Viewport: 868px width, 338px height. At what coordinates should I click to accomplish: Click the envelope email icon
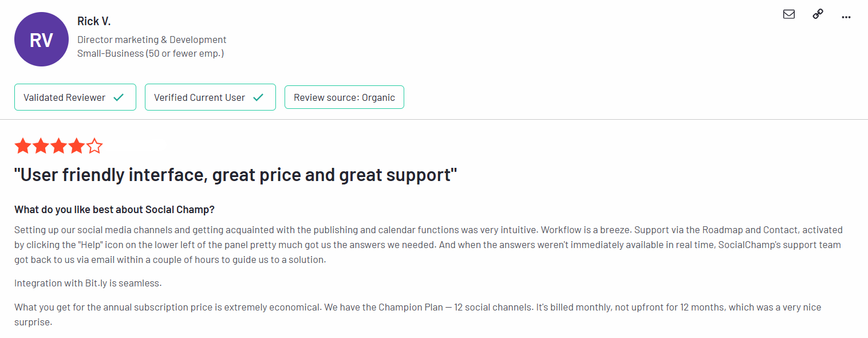[x=789, y=14]
